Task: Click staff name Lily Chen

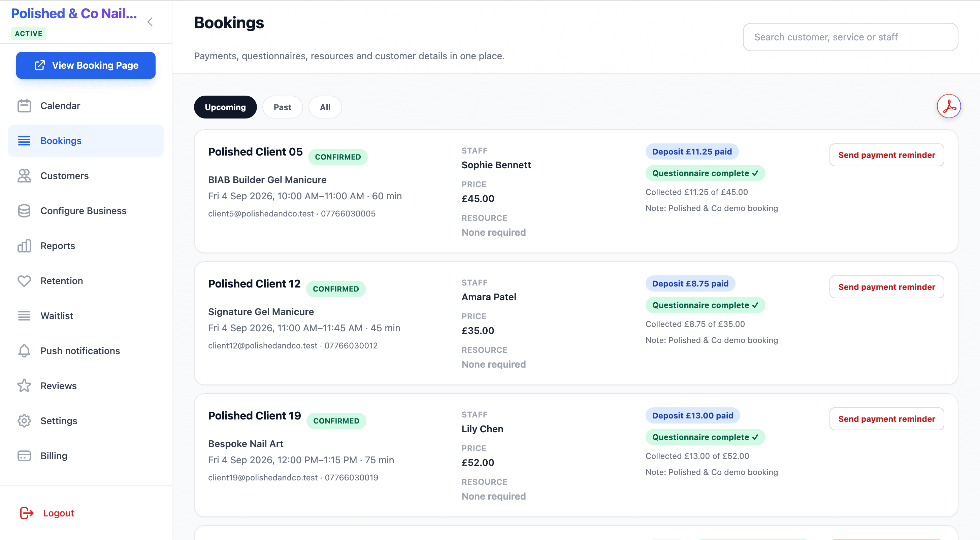Action: (482, 429)
